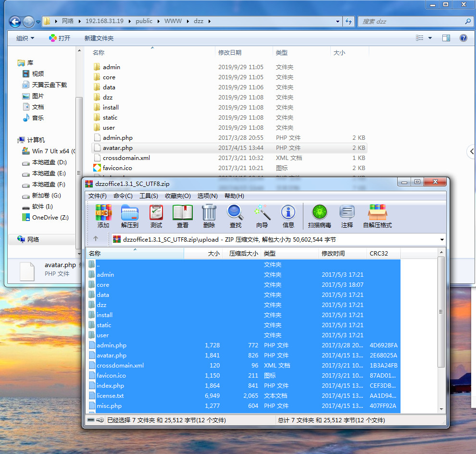Viewport: 476px width, 454px height.
Task: Click the New Folder (新建文件夹) button
Action: 99,38
